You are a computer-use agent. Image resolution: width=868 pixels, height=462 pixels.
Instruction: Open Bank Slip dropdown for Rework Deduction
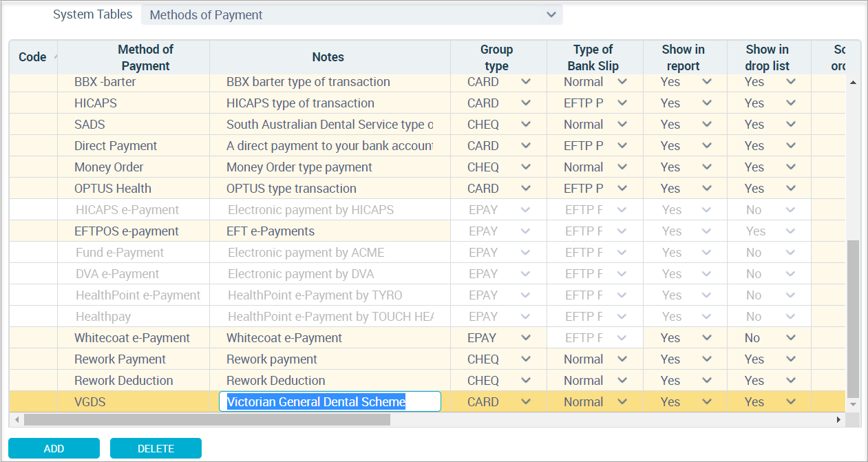pos(622,380)
